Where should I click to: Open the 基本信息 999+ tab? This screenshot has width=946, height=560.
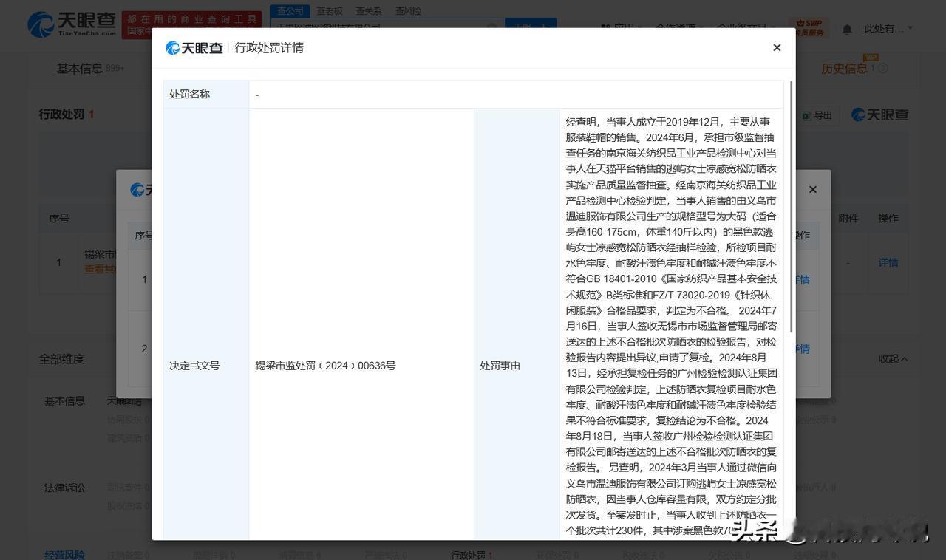[91, 68]
